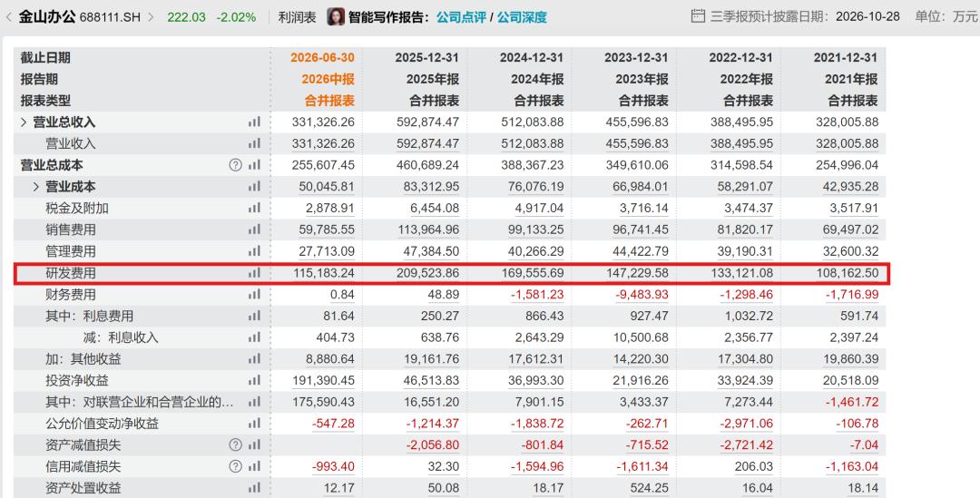980x498 pixels.
Task: Open the chart icon for 资产处置收益 row
Action: pos(254,487)
